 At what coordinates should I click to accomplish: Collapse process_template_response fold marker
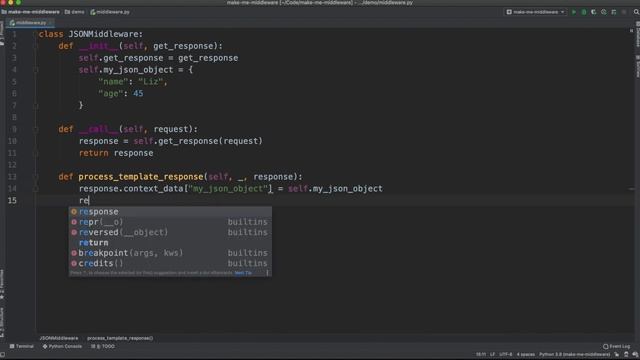point(36,177)
